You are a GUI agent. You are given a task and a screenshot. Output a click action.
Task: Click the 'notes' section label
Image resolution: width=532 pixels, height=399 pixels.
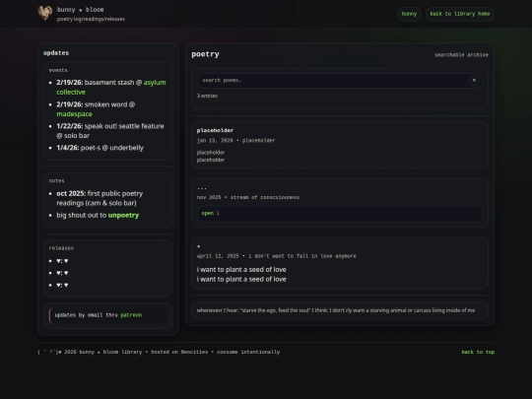(57, 181)
